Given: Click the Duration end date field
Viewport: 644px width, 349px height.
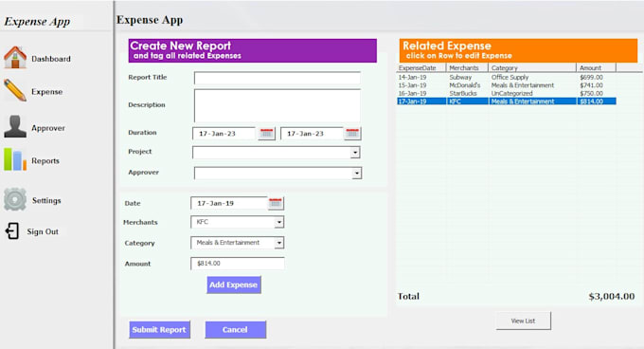Looking at the screenshot, I should [312, 133].
